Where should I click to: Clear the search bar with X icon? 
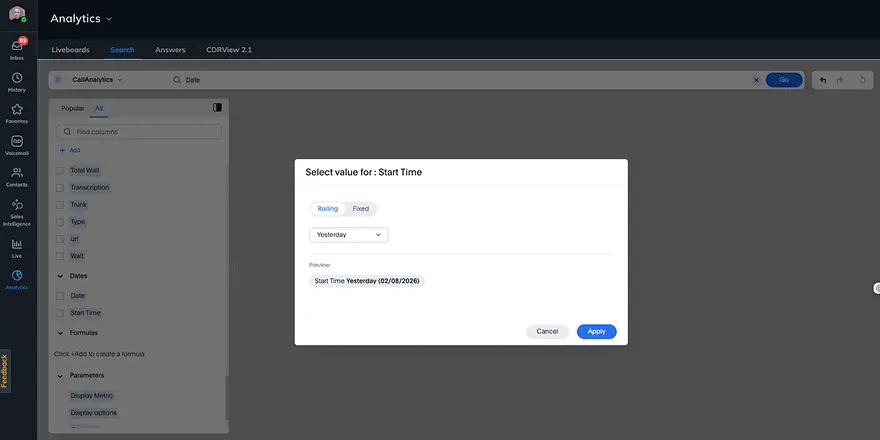[756, 79]
